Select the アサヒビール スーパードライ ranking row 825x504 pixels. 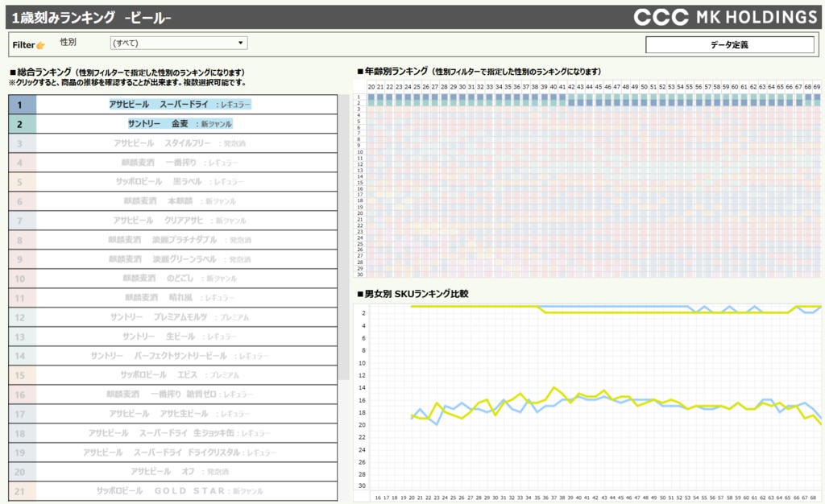[173, 105]
